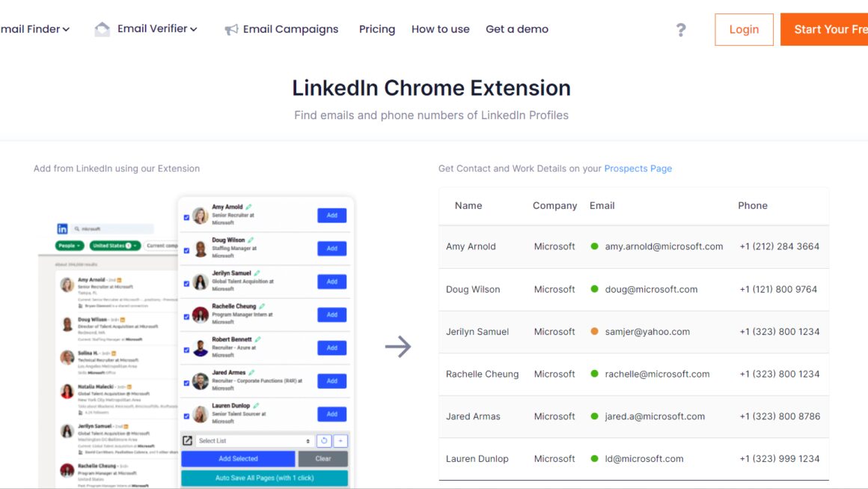868x489 pixels.
Task: Click the email jared.a@microsoft.com
Action: (655, 416)
